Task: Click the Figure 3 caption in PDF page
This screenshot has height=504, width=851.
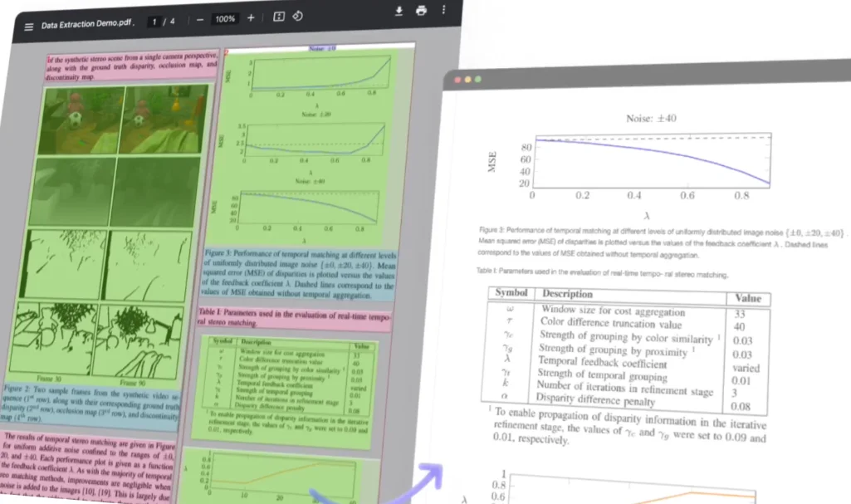Action: (x=298, y=275)
